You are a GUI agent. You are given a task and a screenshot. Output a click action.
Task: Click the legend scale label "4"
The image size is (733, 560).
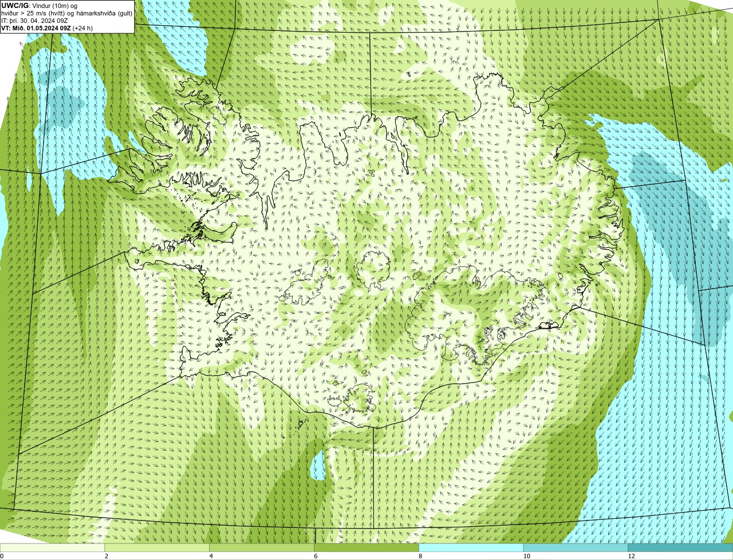[211, 556]
